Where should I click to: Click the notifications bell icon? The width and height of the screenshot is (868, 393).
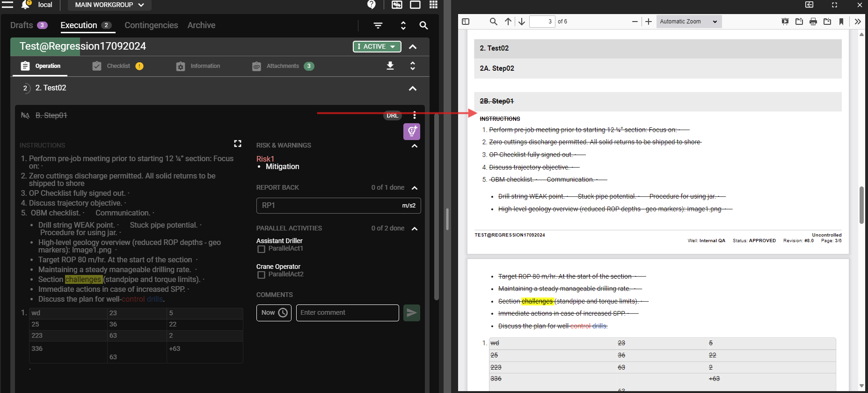coord(26,5)
